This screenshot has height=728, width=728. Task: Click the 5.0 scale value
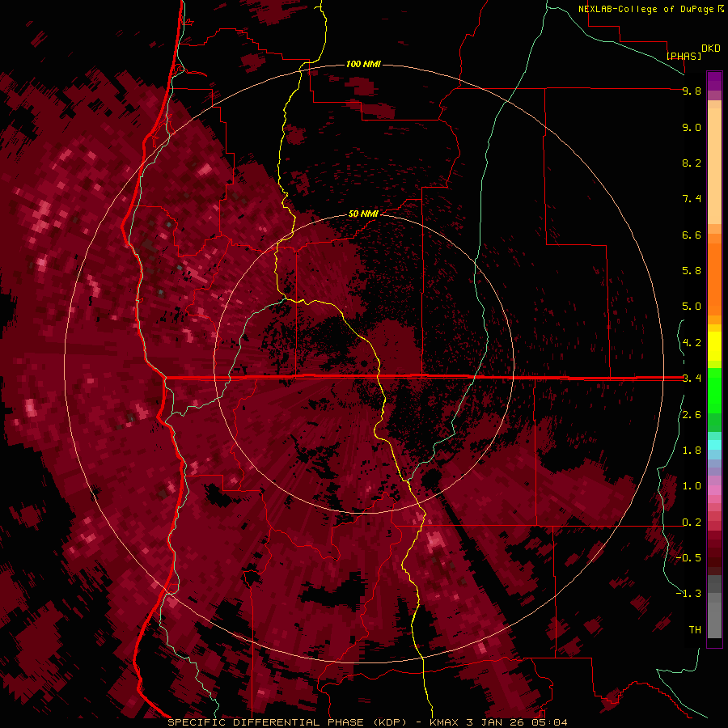click(692, 307)
